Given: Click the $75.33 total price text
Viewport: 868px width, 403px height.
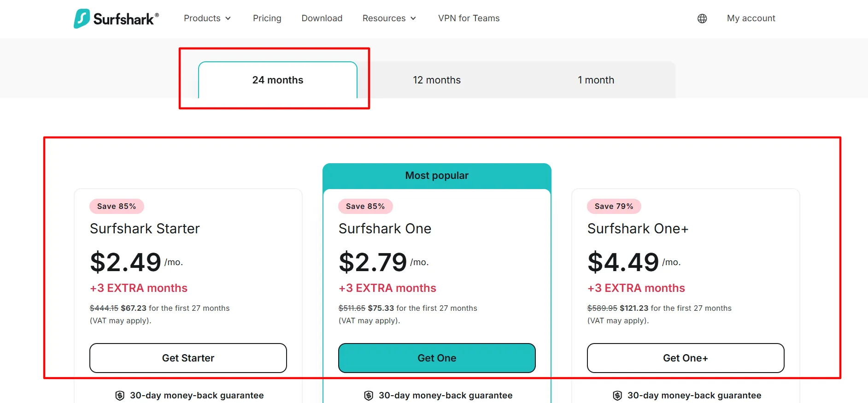Looking at the screenshot, I should (x=381, y=308).
